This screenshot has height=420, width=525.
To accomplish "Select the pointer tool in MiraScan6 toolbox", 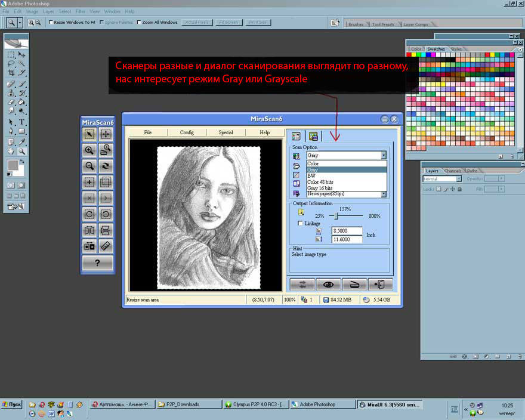I will (x=89, y=134).
